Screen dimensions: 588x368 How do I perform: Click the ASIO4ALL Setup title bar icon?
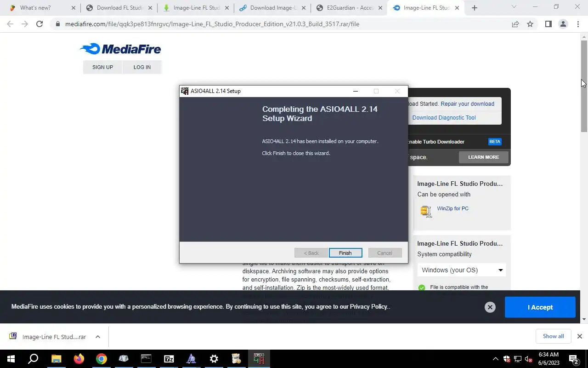[185, 91]
